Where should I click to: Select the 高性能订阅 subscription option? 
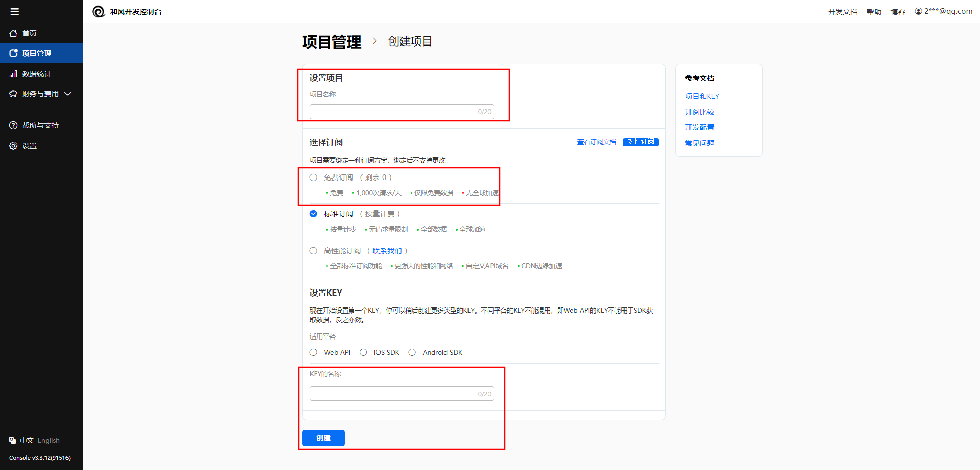313,251
